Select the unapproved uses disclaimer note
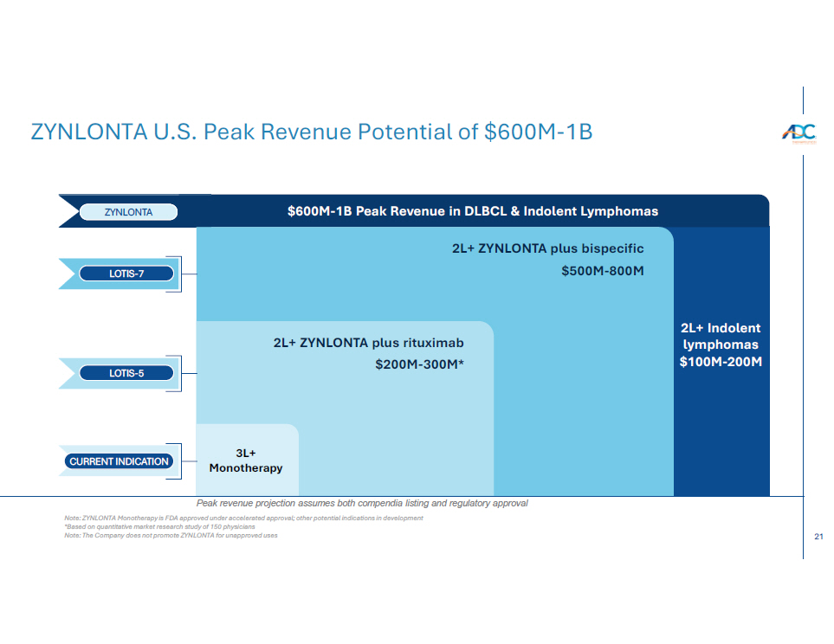 click(165, 535)
